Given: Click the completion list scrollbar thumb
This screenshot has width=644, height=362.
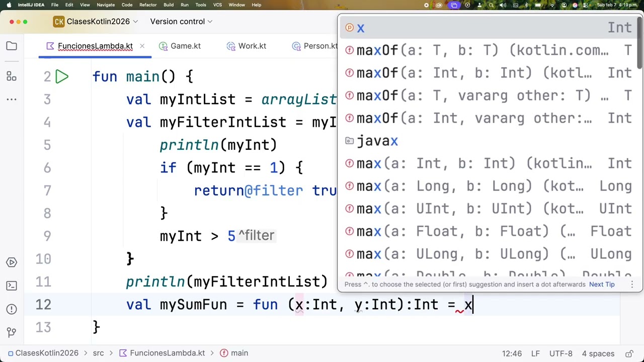Looking at the screenshot, I should point(640,43).
